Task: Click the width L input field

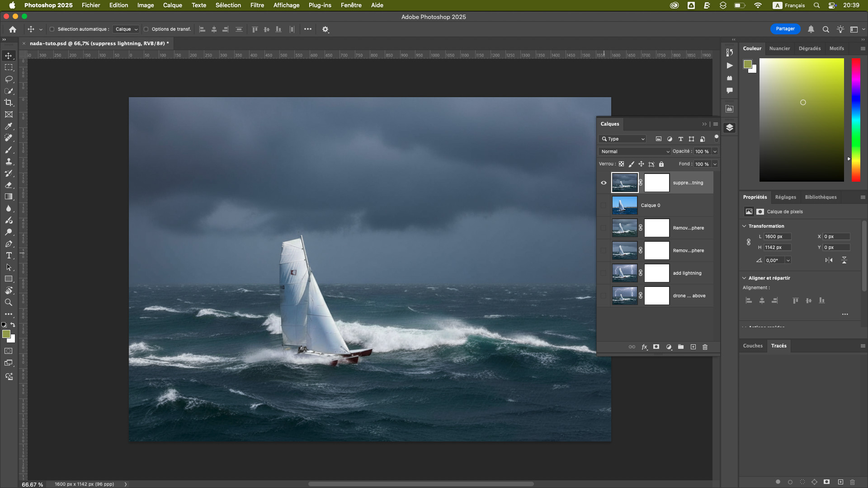Action: (778, 237)
